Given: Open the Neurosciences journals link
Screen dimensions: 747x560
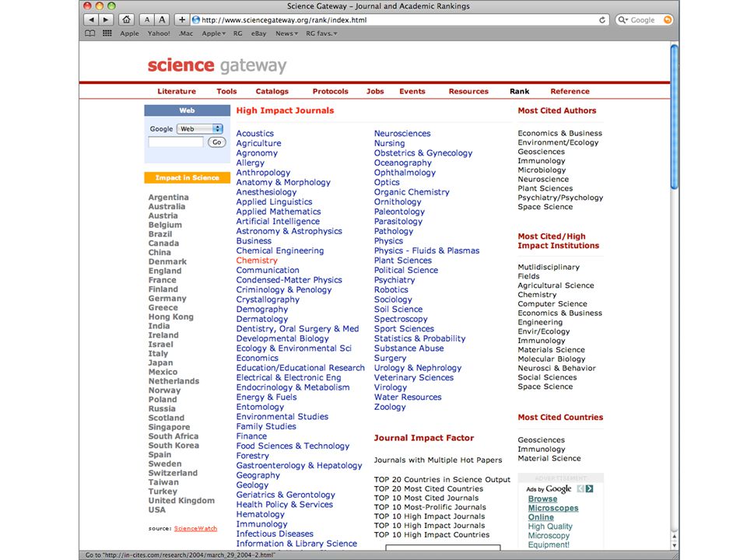Looking at the screenshot, I should [402, 133].
